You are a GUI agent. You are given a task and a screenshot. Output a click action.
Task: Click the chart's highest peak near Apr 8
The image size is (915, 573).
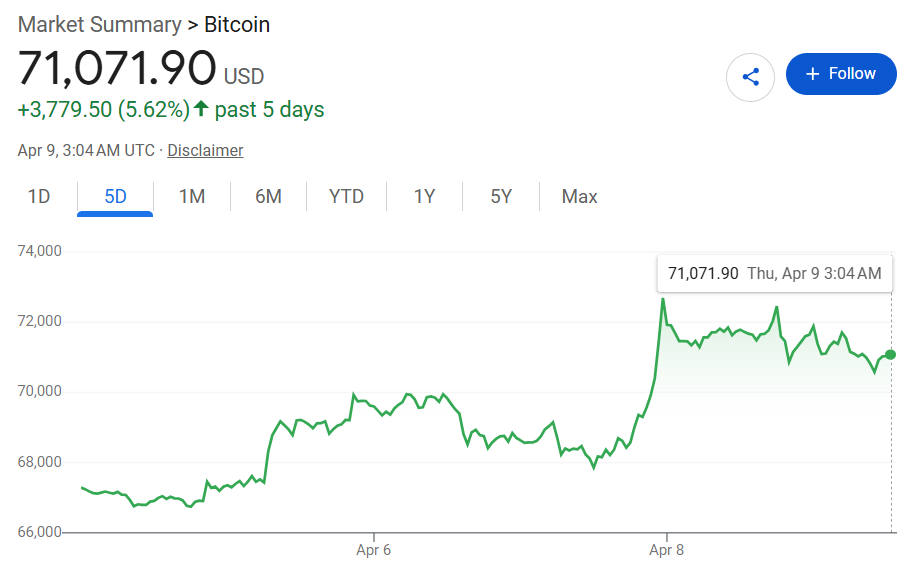[x=662, y=299]
